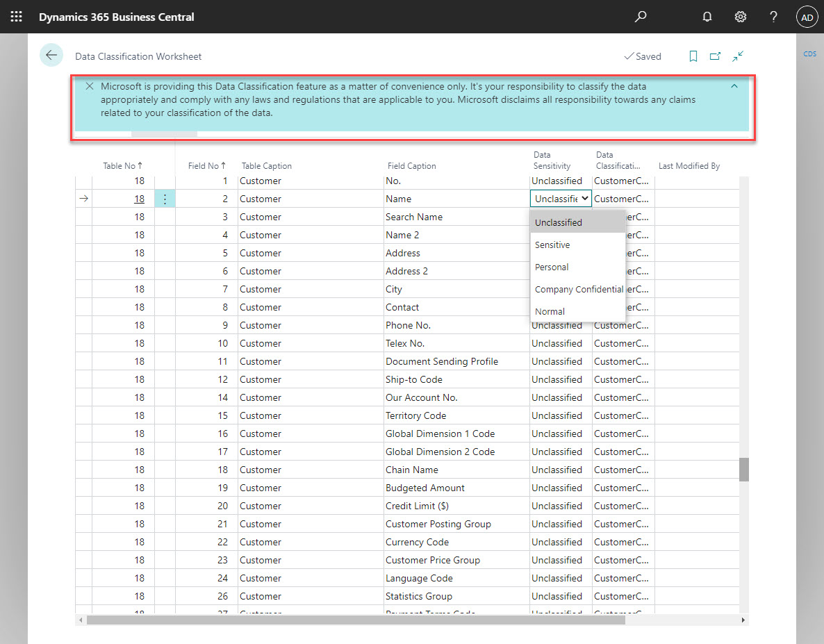Select the Ship-to Code cell
This screenshot has width=824, height=644.
[456, 379]
